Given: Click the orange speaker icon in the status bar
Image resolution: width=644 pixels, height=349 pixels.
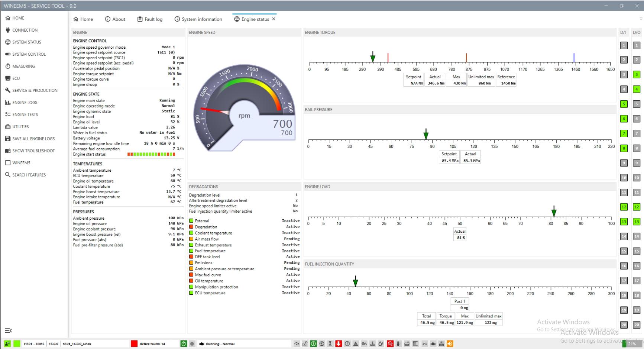Looking at the screenshot, I should pyautogui.click(x=450, y=343).
